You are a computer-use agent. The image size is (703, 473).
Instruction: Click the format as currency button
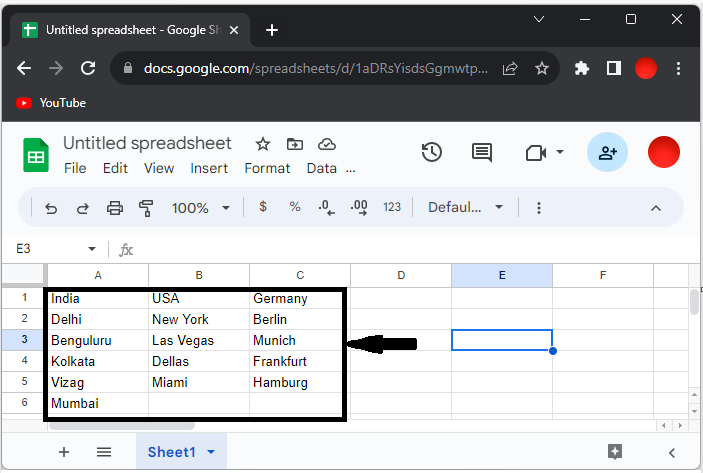pyautogui.click(x=263, y=207)
